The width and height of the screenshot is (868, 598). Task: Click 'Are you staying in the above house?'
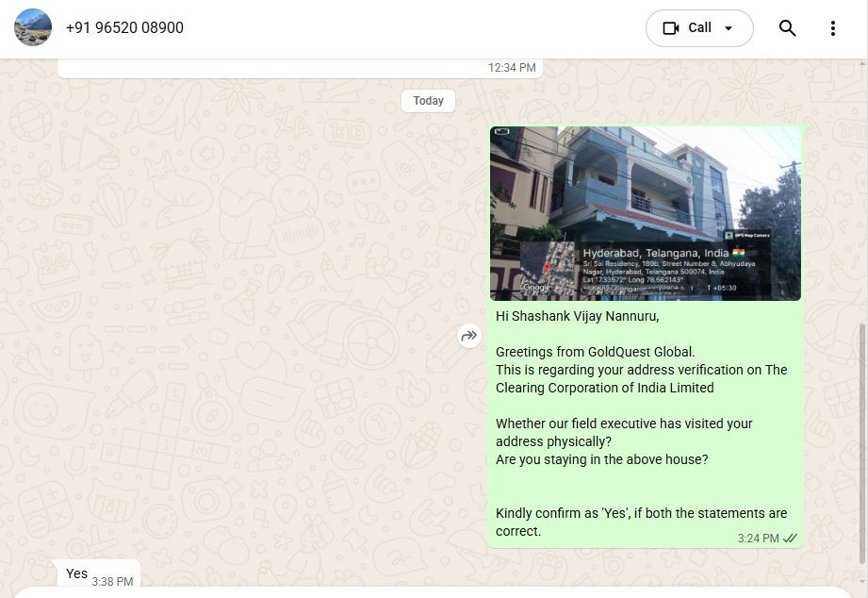click(601, 459)
